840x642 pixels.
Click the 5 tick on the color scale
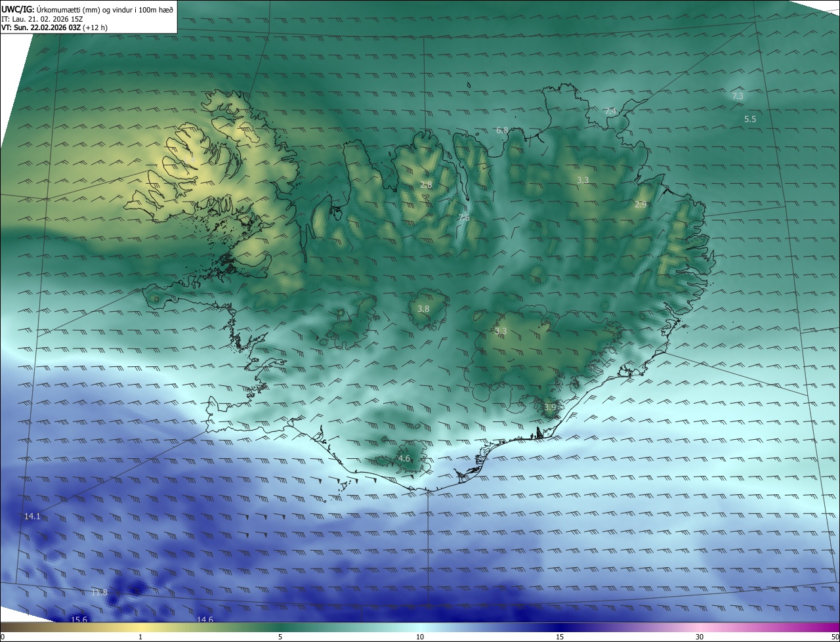(x=280, y=637)
